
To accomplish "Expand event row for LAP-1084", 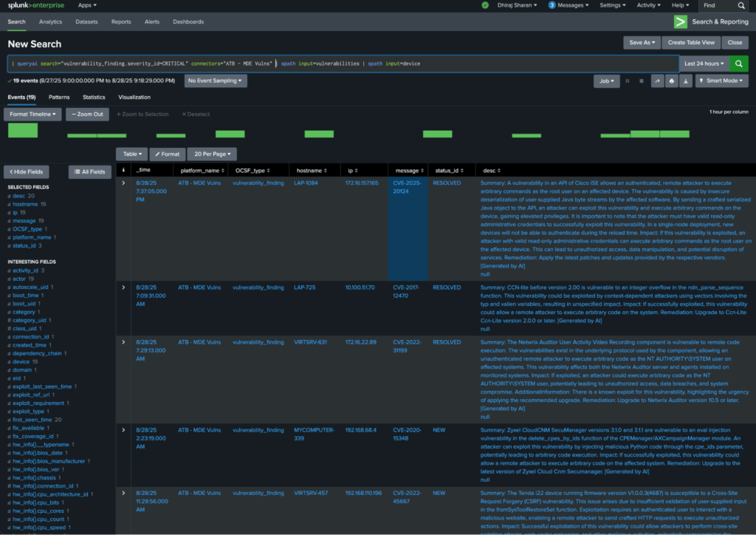I will coord(123,183).
